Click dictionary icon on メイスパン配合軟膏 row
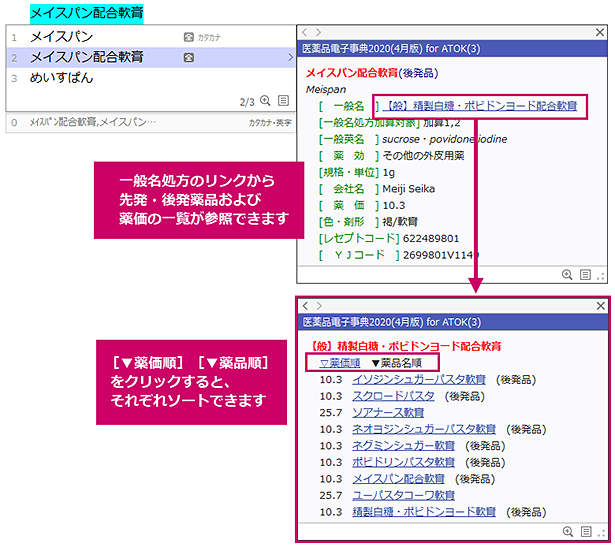This screenshot has height=547, width=615. tap(189, 58)
